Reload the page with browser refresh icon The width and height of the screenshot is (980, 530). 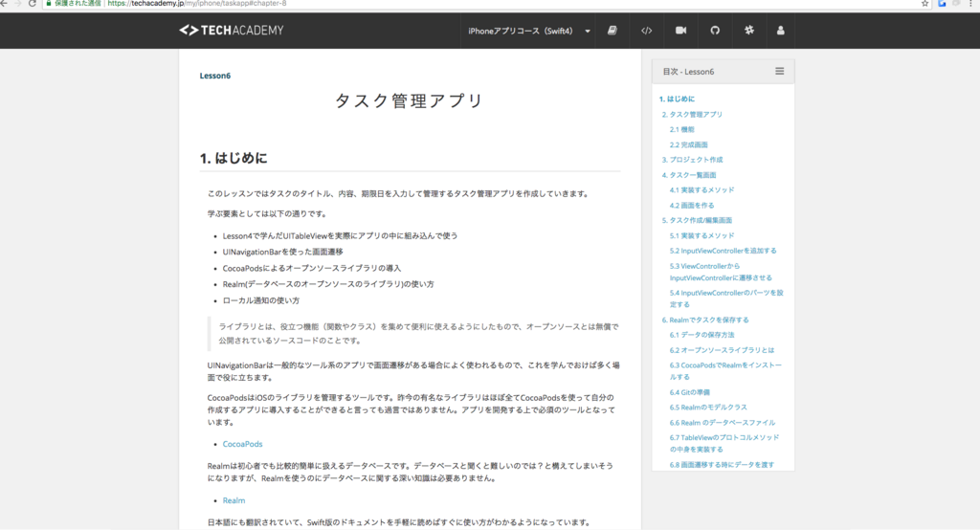point(32,3)
